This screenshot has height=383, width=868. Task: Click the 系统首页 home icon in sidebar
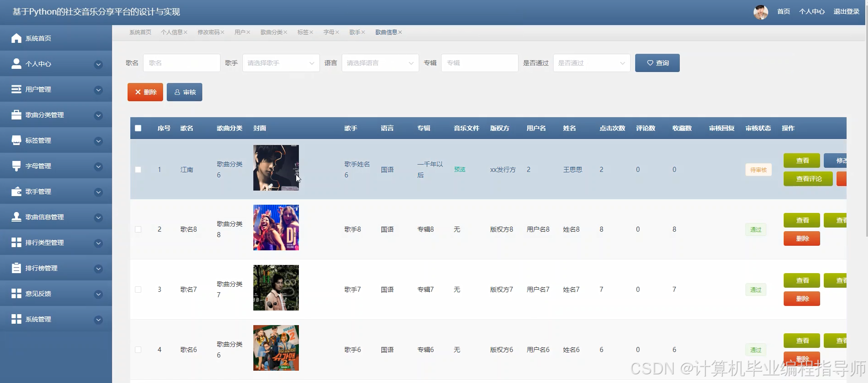(x=16, y=38)
